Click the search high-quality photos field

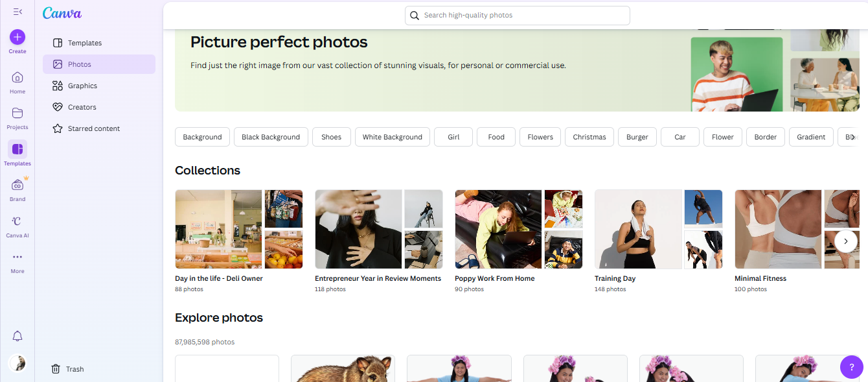pyautogui.click(x=517, y=15)
